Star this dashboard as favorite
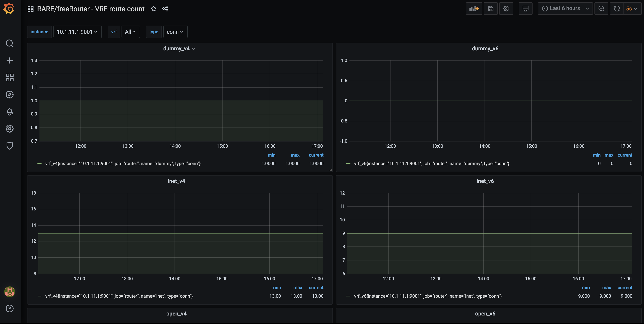The width and height of the screenshot is (644, 324). pos(153,9)
